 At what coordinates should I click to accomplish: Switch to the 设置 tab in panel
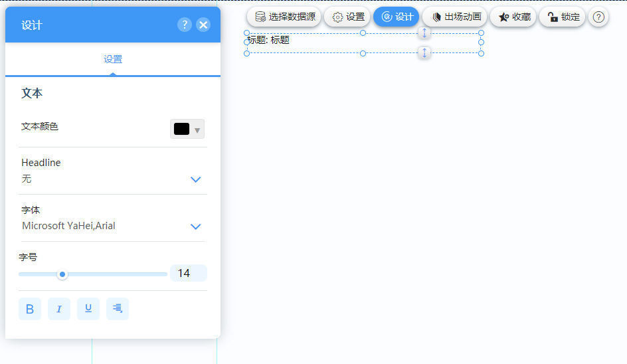point(113,59)
